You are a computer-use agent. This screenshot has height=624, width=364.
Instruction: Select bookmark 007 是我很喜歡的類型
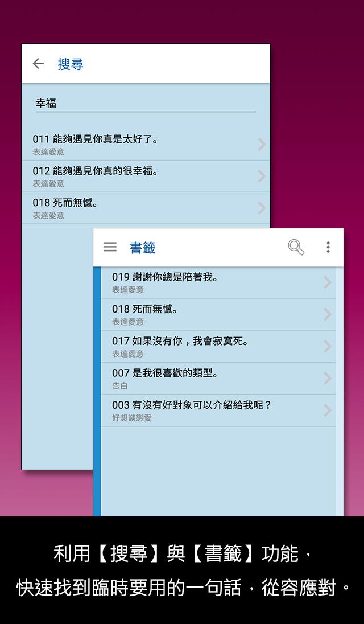point(218,379)
